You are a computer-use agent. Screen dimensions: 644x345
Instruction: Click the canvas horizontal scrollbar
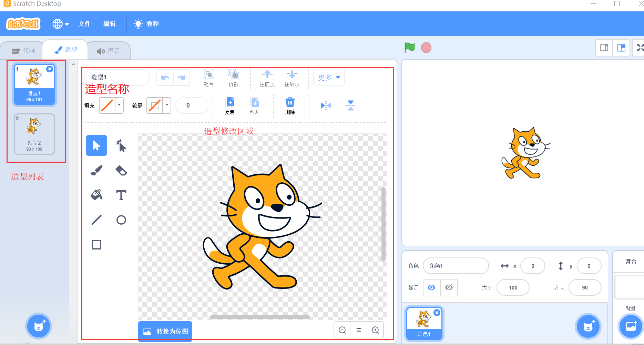tap(260, 316)
